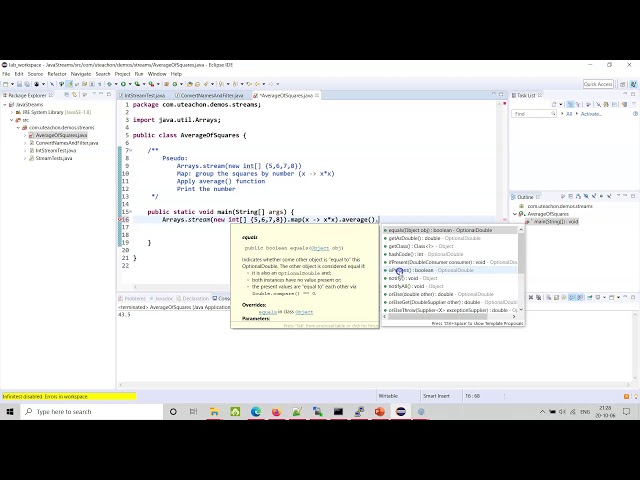Screen dimensions: 640x480
Task: Select the getAsDouble() : double proposal
Action: click(x=450, y=238)
